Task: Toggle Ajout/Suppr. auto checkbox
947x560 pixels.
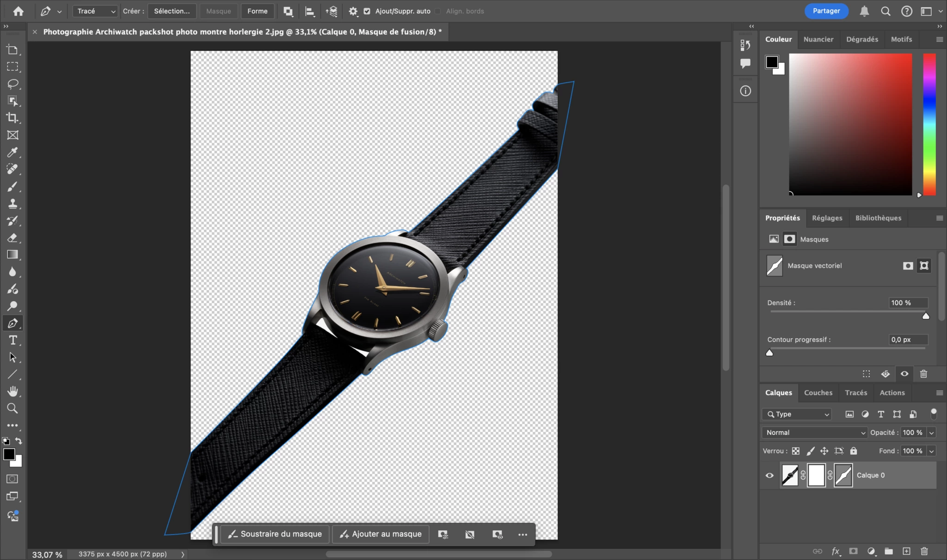Action: click(367, 11)
